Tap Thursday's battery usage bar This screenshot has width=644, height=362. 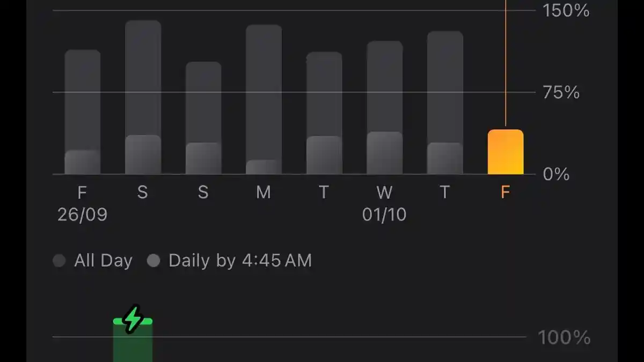click(x=445, y=103)
